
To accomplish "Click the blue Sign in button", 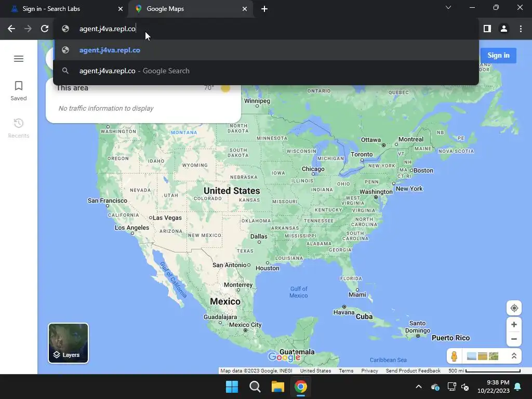I will (498, 55).
